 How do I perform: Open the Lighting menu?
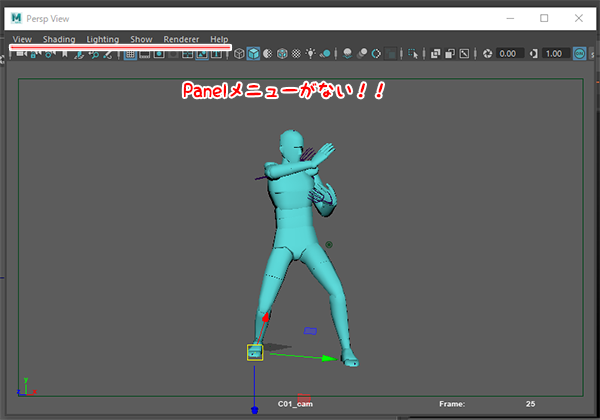point(102,39)
